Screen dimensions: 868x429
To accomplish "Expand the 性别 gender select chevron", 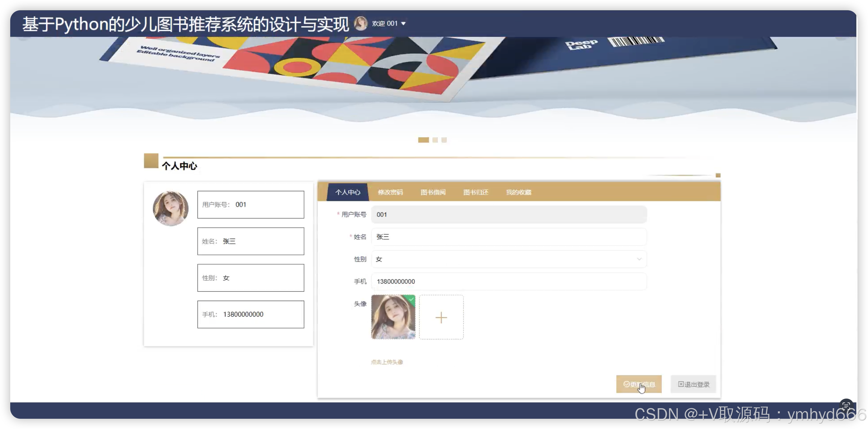I will click(639, 259).
